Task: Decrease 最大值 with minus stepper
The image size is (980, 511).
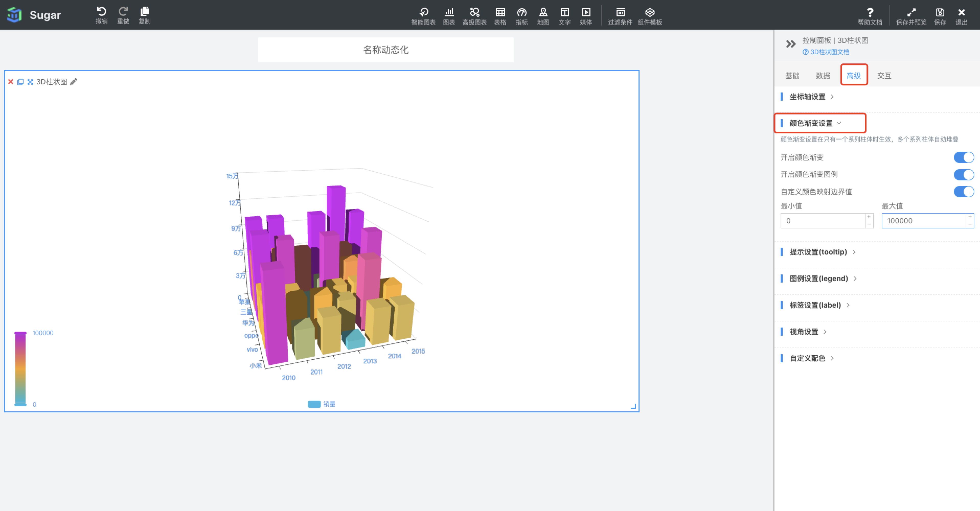Action: (970, 224)
